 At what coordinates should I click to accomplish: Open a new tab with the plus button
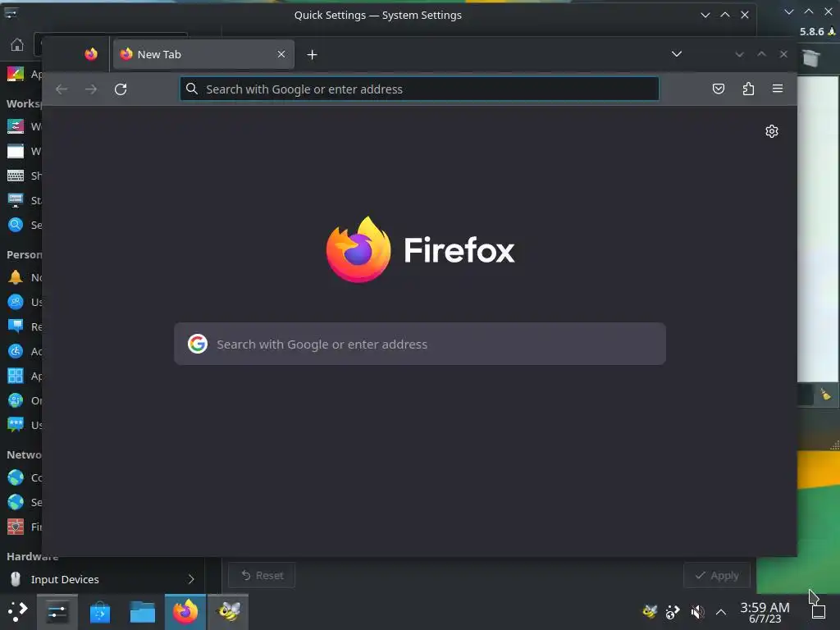pos(312,55)
